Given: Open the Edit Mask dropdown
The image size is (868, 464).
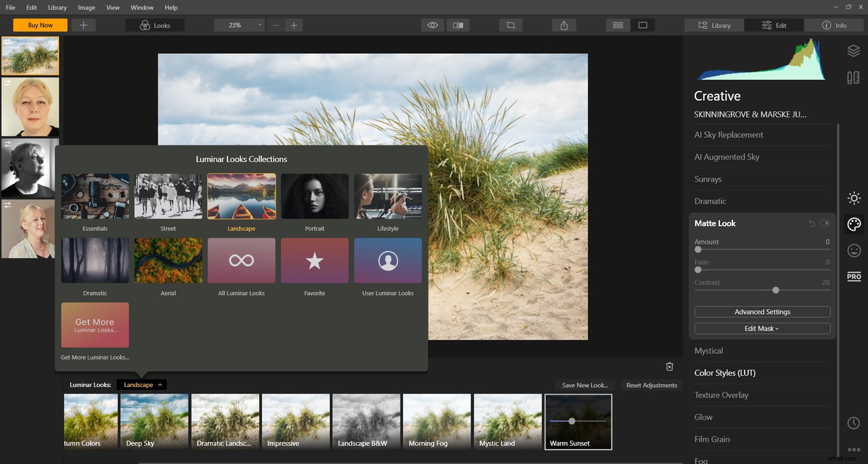Looking at the screenshot, I should [762, 328].
